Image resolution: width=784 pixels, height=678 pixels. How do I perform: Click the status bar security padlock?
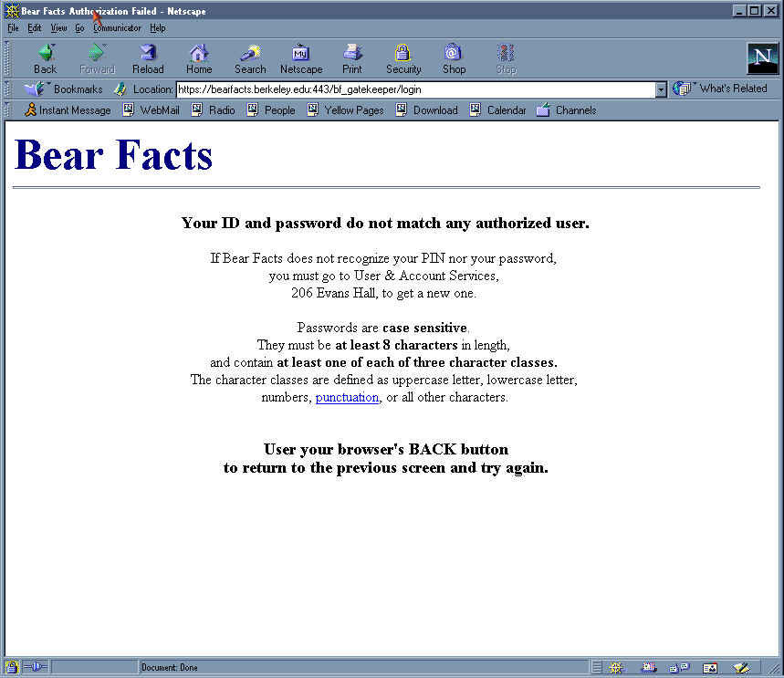pyautogui.click(x=11, y=667)
